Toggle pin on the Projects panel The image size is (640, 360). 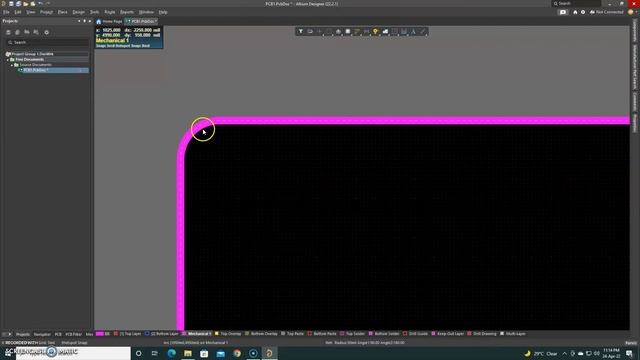[84, 21]
